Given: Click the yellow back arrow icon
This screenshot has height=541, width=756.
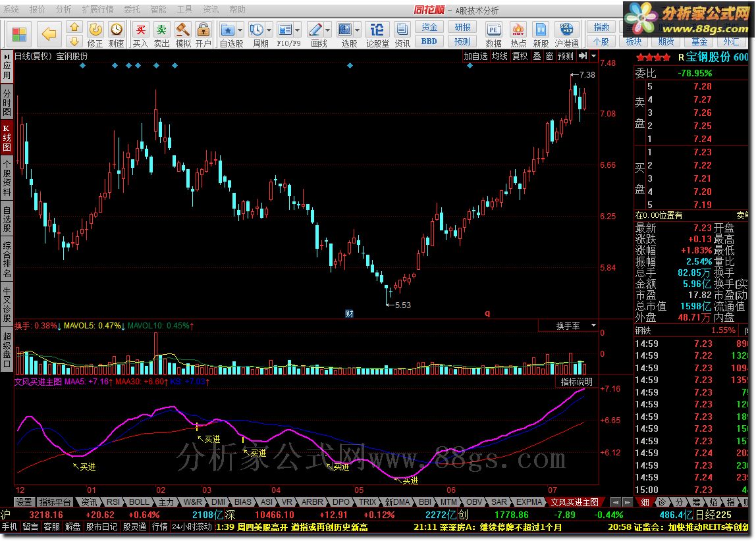Looking at the screenshot, I should [49, 34].
